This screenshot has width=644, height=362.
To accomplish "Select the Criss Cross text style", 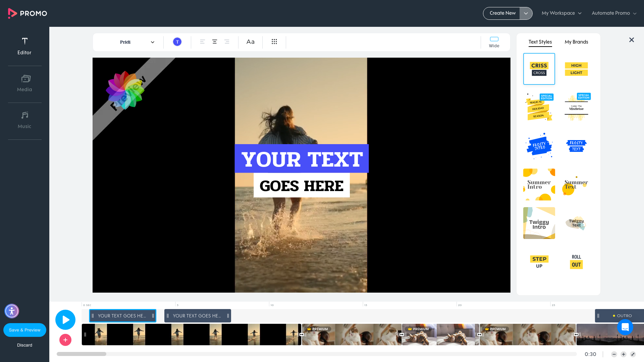I will (x=539, y=69).
